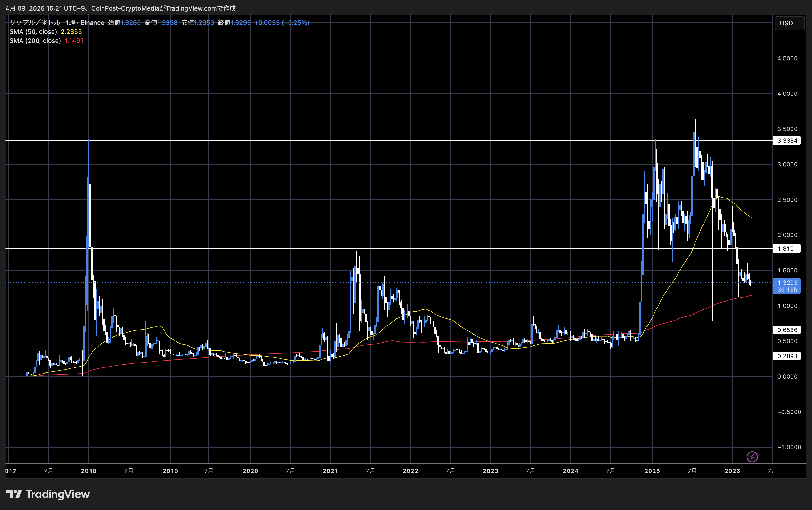Click the current price label 1.3293

(x=787, y=283)
